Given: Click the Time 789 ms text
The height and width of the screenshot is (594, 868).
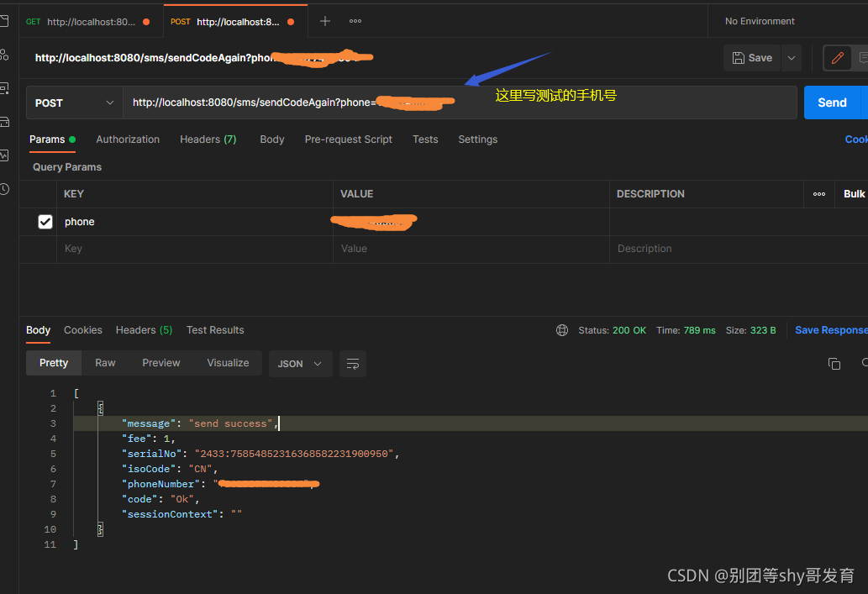Looking at the screenshot, I should (686, 330).
